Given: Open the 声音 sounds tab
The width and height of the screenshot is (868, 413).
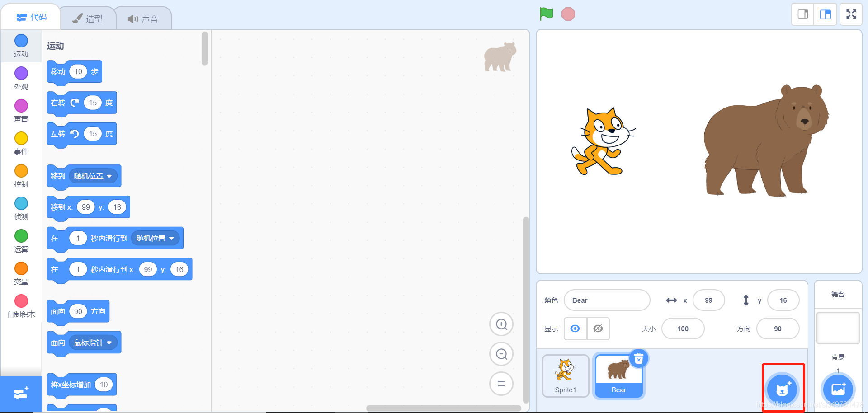Looking at the screenshot, I should [143, 19].
